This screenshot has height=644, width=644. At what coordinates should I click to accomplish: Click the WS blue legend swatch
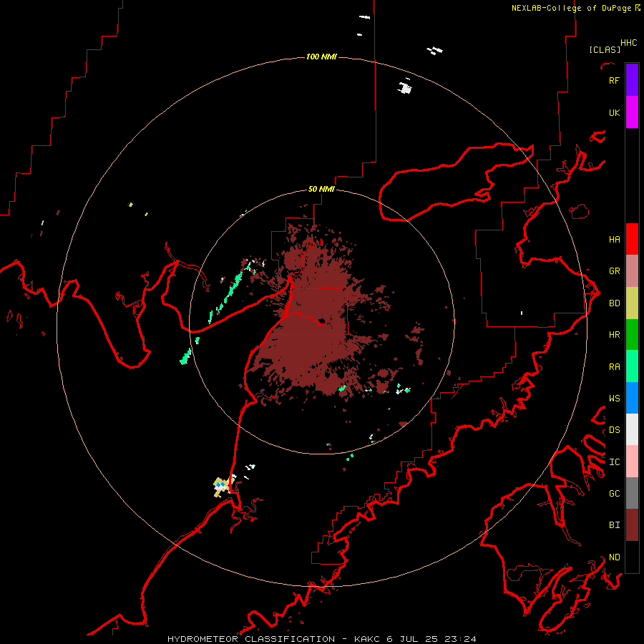tap(632, 398)
